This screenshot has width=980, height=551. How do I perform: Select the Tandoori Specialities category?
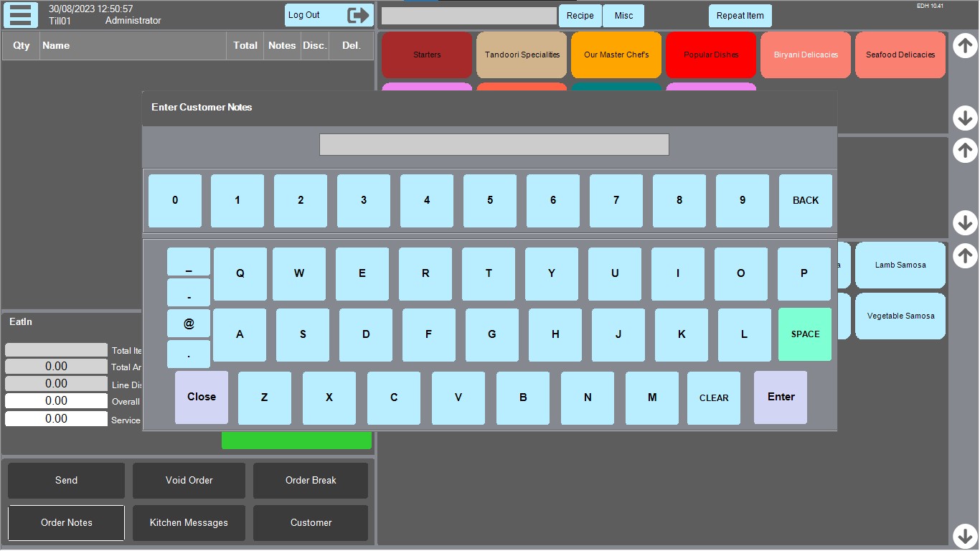(x=522, y=55)
